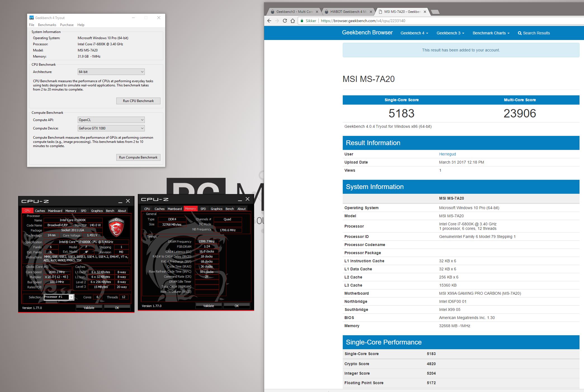Close the CPU-Z Memory window
584x392 pixels.
(x=248, y=199)
